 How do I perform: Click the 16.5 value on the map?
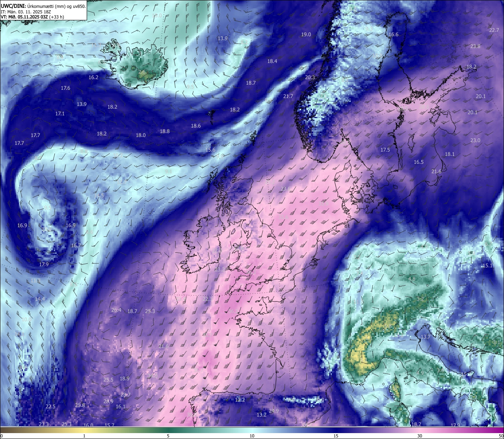click(419, 162)
